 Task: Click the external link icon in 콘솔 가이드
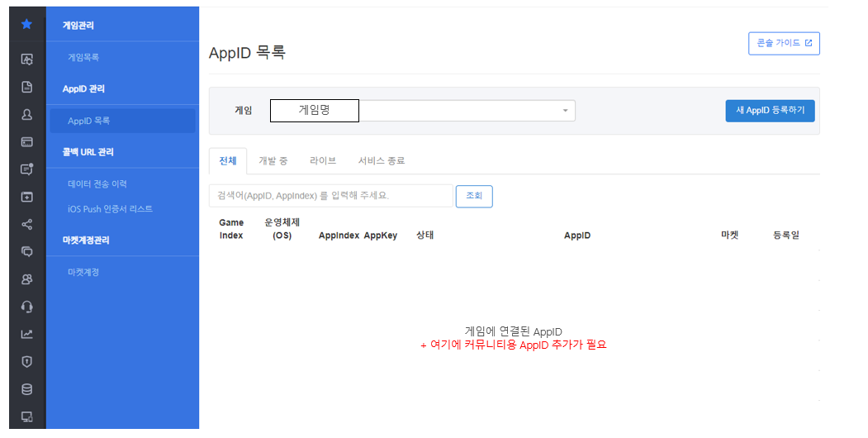[x=809, y=43]
